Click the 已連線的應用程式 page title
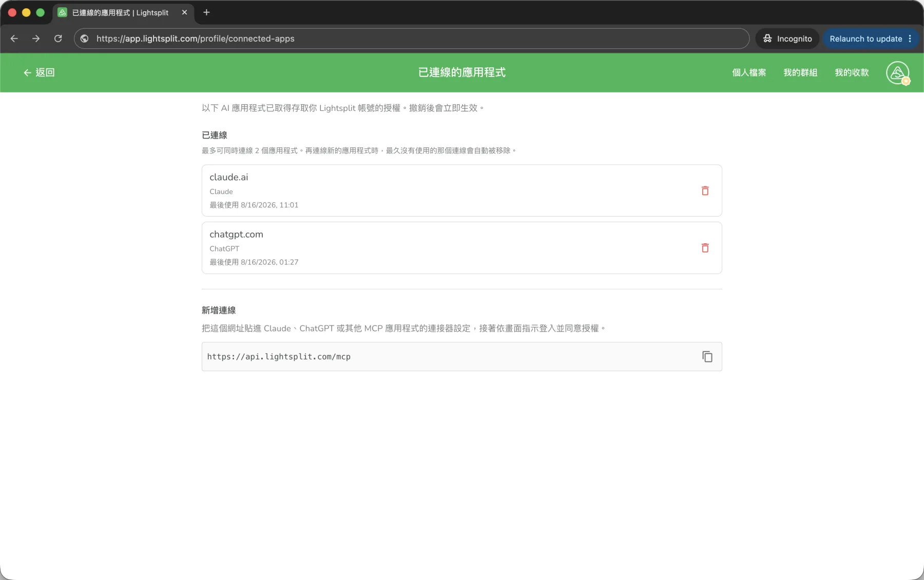 (x=461, y=72)
